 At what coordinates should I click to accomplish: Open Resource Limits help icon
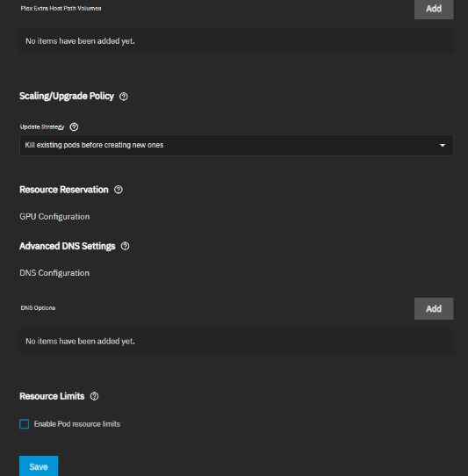point(94,396)
